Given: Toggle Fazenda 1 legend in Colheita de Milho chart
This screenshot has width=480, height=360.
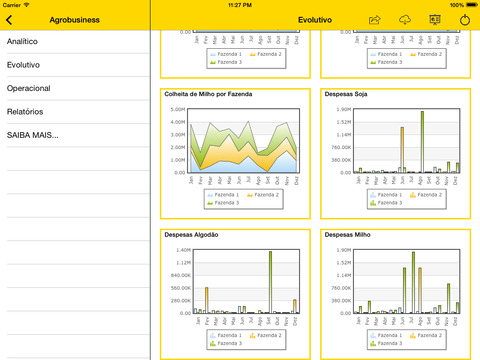Looking at the screenshot, I should [x=223, y=195].
